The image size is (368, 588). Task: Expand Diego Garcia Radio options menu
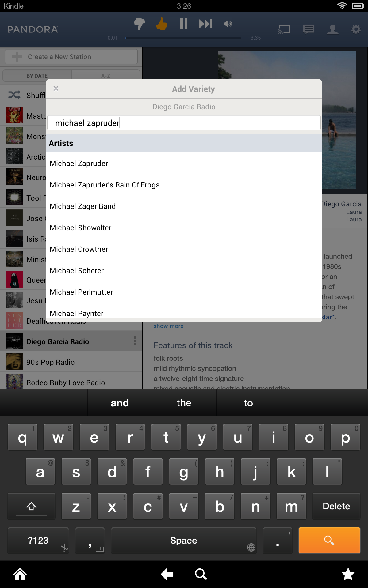135,341
